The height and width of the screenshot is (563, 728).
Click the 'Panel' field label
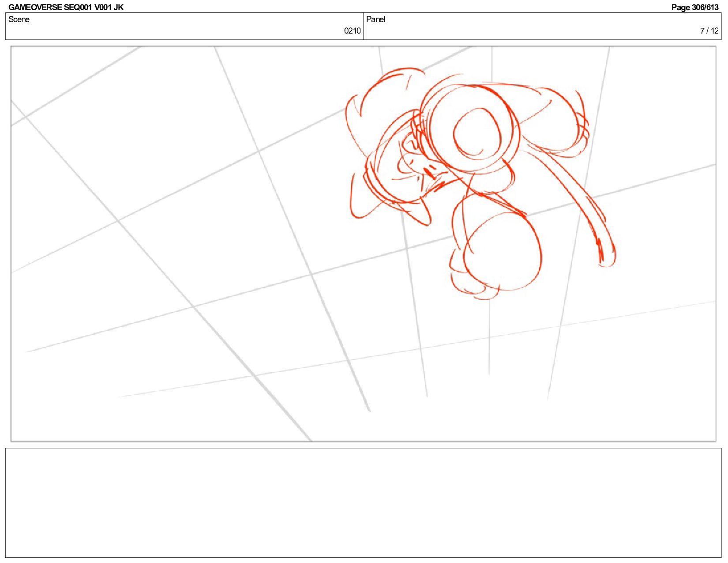click(376, 19)
